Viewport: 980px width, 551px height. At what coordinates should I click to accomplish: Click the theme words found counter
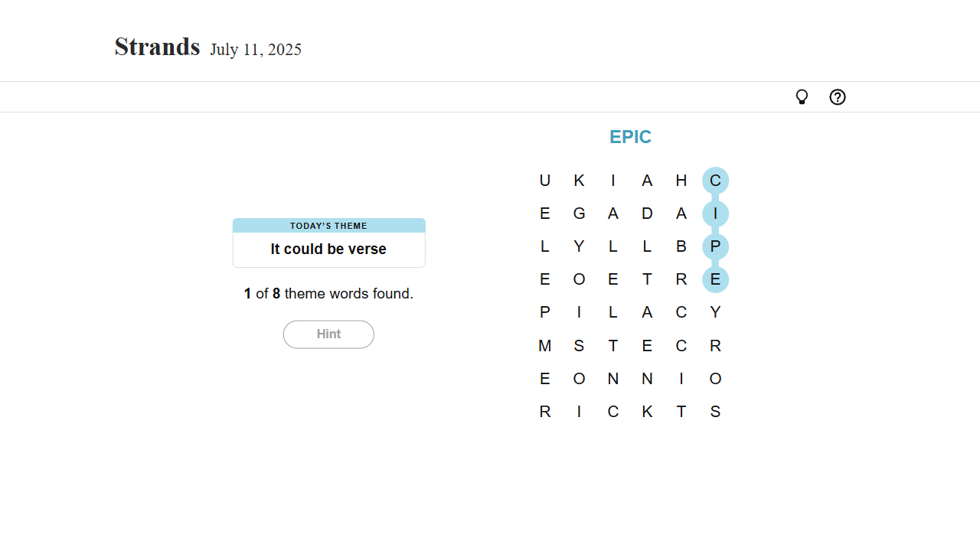point(328,294)
